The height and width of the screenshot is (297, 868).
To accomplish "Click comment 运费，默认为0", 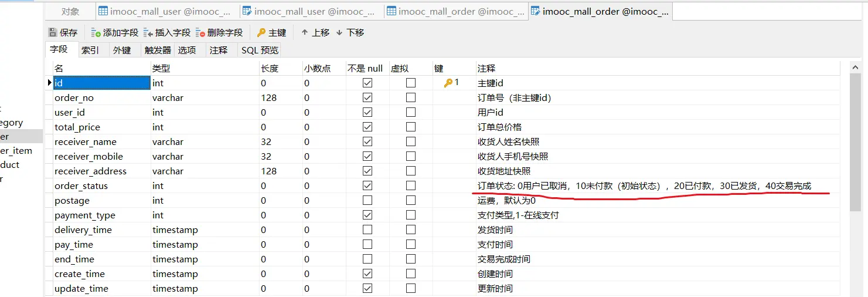I will click(506, 201).
